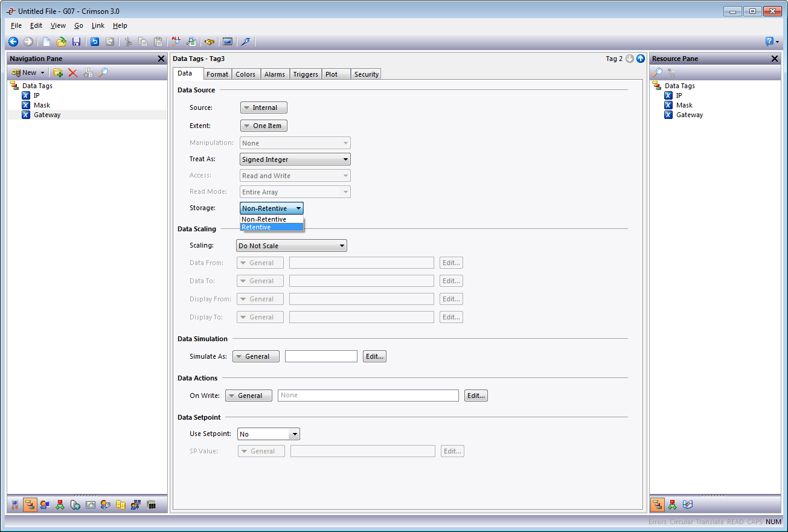This screenshot has width=788, height=532.
Task: Click the blue Back arrow in toolbar
Action: click(x=13, y=42)
